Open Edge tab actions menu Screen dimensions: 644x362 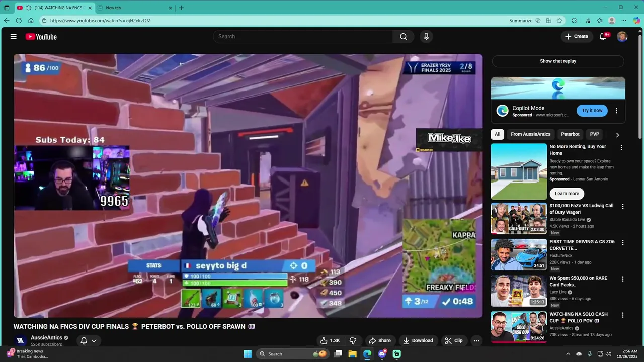(x=7, y=8)
